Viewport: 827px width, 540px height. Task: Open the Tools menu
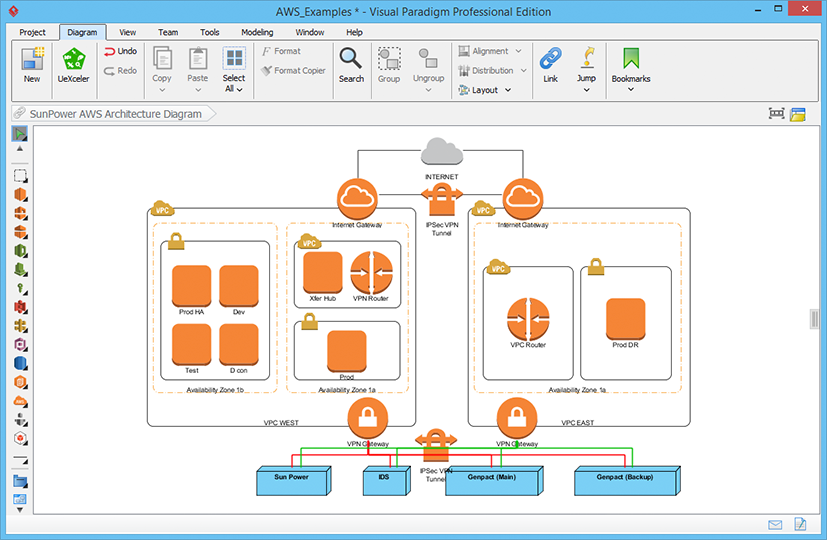(209, 32)
